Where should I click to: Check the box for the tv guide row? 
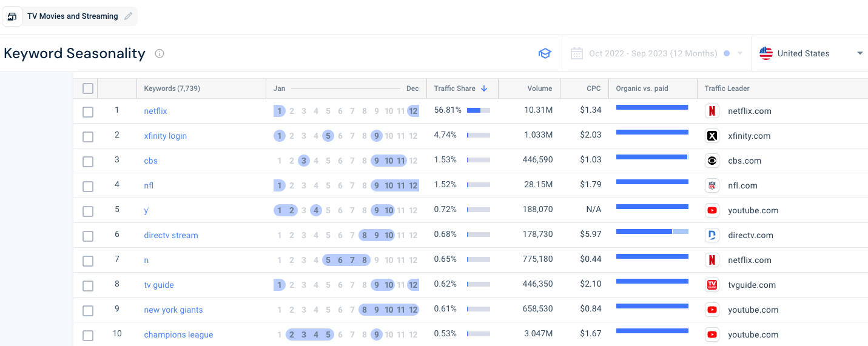coord(88,286)
